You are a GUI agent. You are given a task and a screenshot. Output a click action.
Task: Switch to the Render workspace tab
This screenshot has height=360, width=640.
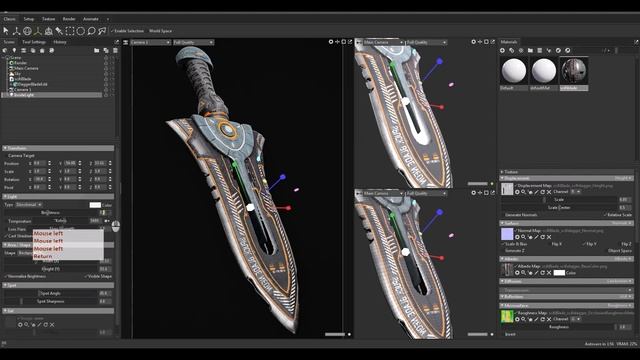(x=69, y=19)
